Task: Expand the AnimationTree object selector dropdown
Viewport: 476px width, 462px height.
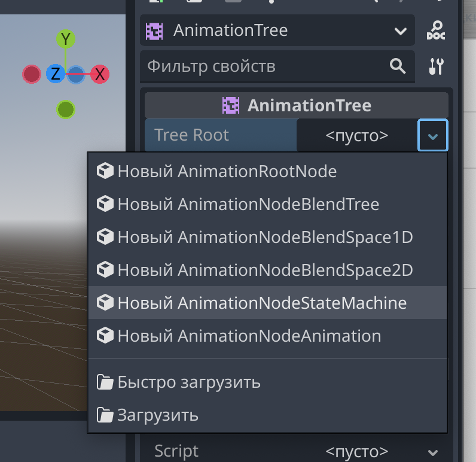Action: click(401, 31)
